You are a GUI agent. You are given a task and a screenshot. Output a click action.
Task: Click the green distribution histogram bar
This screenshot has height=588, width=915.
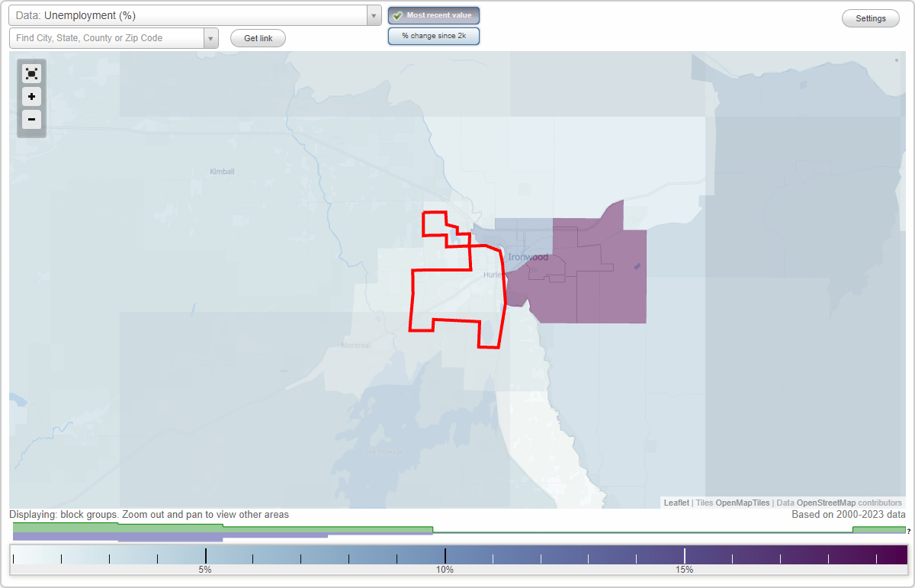[x=223, y=528]
